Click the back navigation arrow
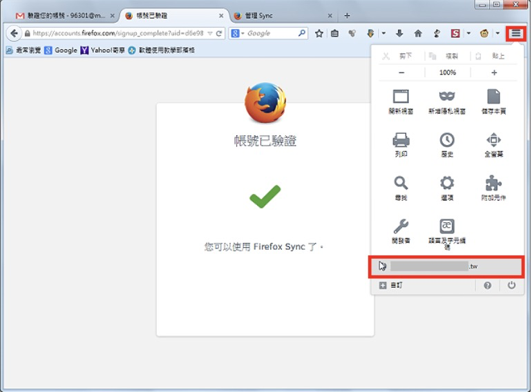This screenshot has height=392, width=532. [14, 33]
